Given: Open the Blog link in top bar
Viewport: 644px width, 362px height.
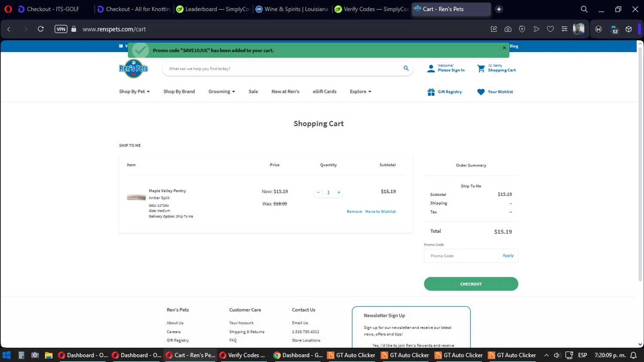Looking at the screenshot, I should point(514,46).
